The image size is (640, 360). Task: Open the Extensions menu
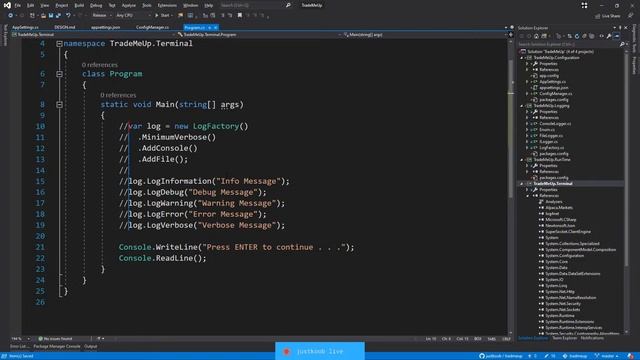167,5
